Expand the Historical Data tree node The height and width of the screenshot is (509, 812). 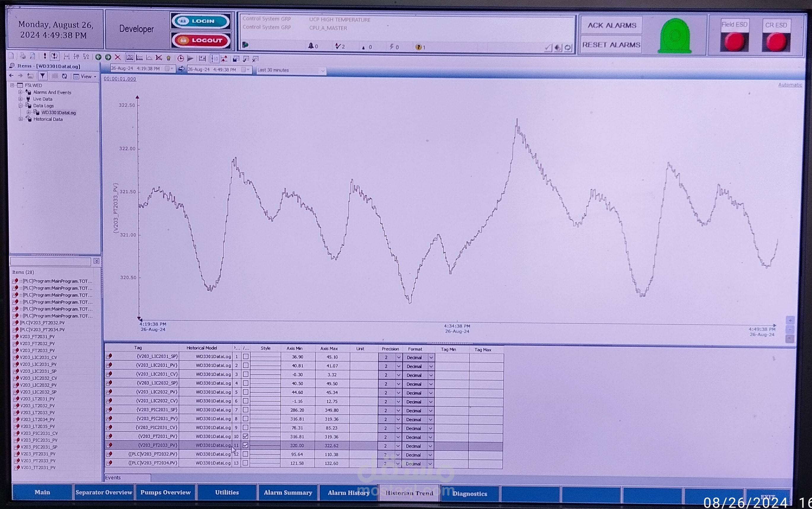(x=21, y=119)
